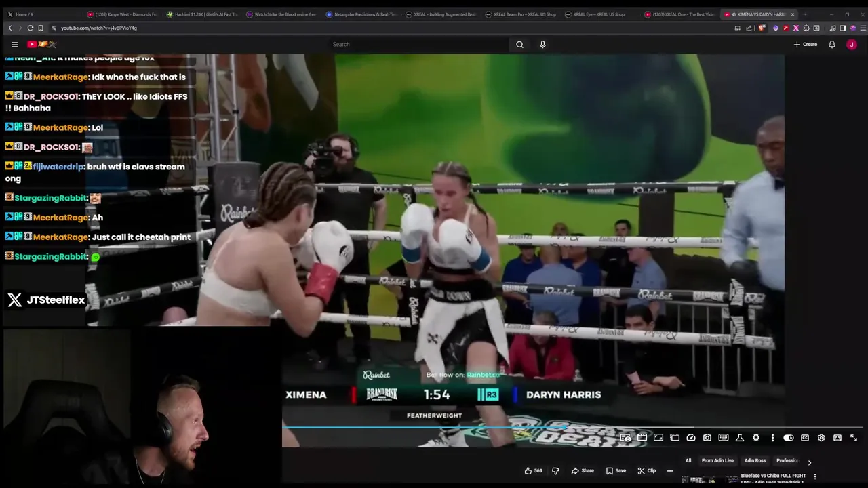This screenshot has width=868, height=488.
Task: Open options for Blueface vs Chibu video
Action: click(x=815, y=477)
